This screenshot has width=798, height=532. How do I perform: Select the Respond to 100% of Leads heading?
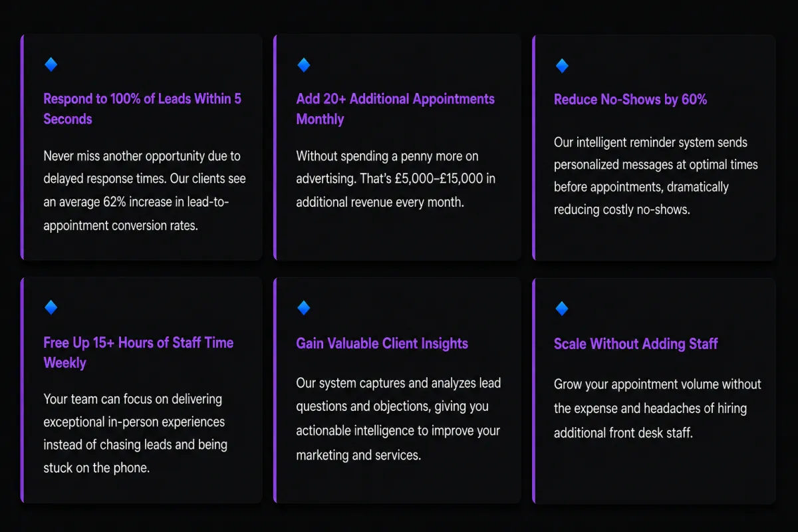142,109
